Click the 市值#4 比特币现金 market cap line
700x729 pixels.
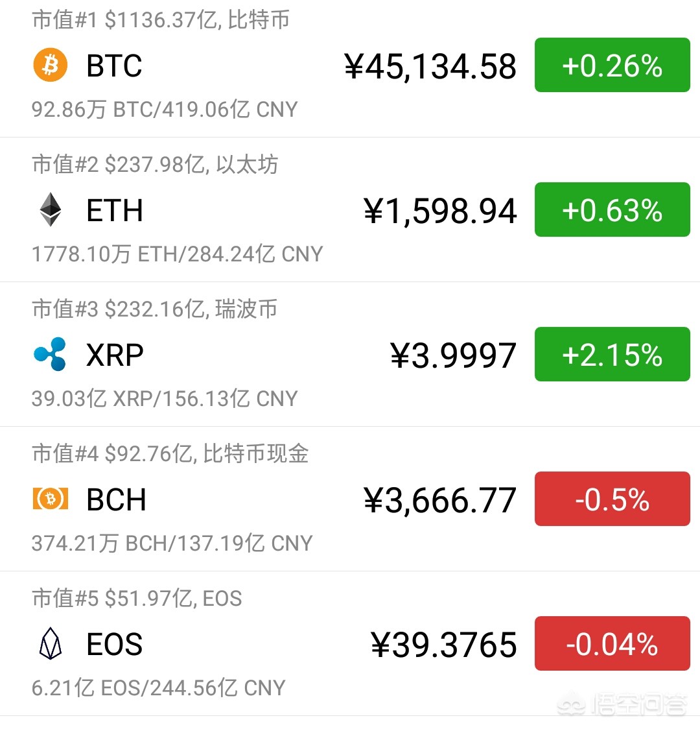pyautogui.click(x=170, y=453)
